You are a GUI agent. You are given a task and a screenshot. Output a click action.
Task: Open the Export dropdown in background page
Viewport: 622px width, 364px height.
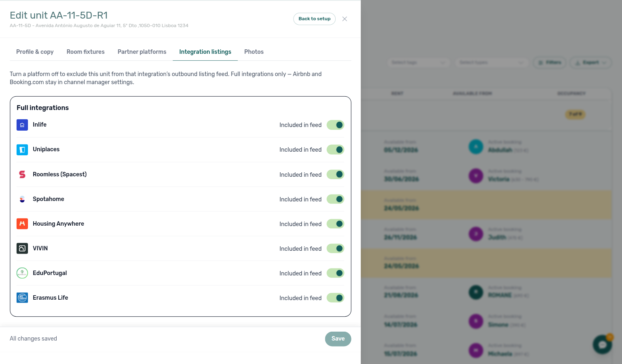click(x=591, y=62)
